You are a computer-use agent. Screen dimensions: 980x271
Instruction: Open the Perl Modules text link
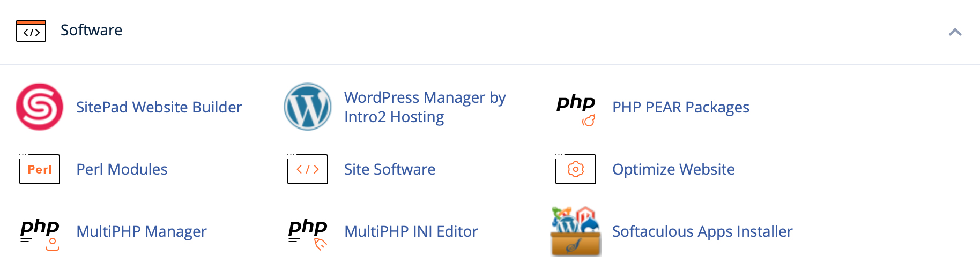[122, 169]
